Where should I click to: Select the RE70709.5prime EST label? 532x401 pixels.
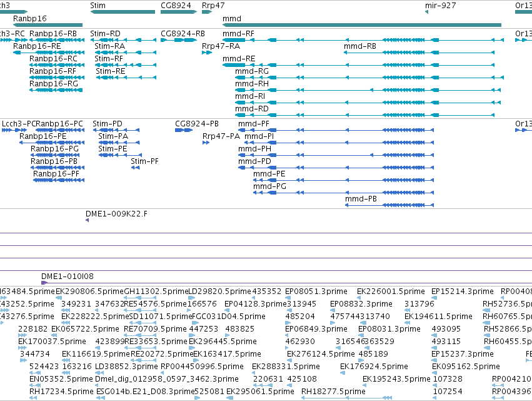point(155,329)
